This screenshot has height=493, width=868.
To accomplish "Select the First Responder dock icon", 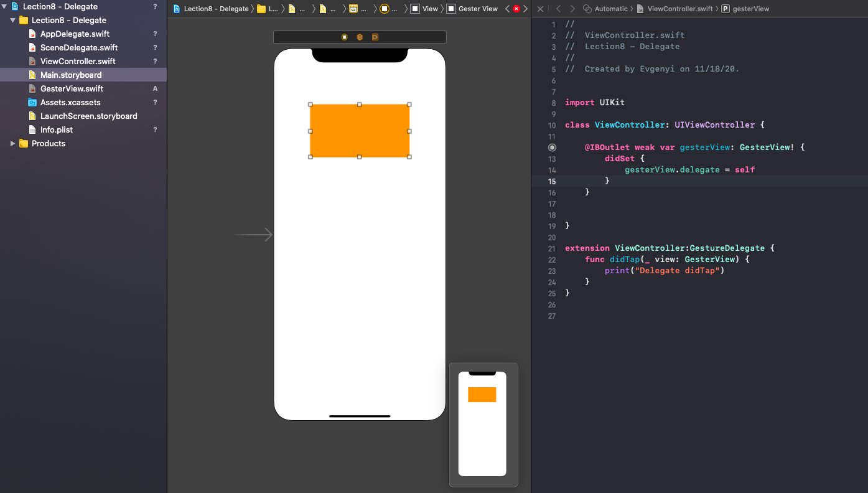I will tap(360, 37).
